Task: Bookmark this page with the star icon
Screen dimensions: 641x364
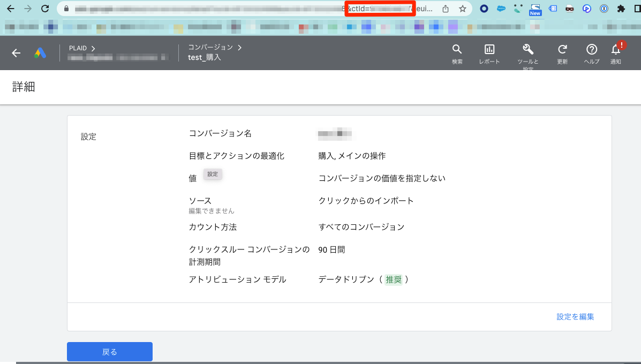Action: (x=462, y=9)
